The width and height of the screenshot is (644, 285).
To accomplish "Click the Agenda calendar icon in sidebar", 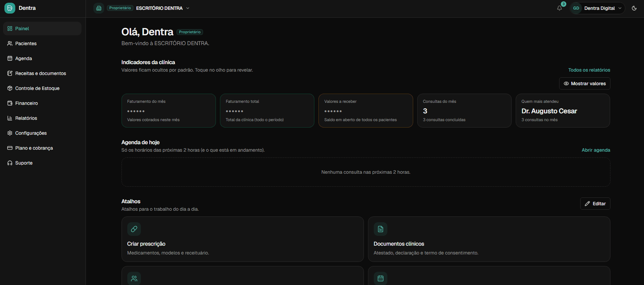I will pyautogui.click(x=10, y=58).
